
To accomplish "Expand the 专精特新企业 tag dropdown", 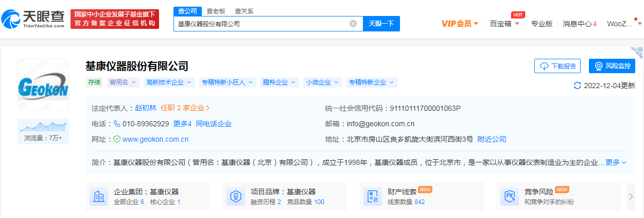I will click(x=372, y=82).
